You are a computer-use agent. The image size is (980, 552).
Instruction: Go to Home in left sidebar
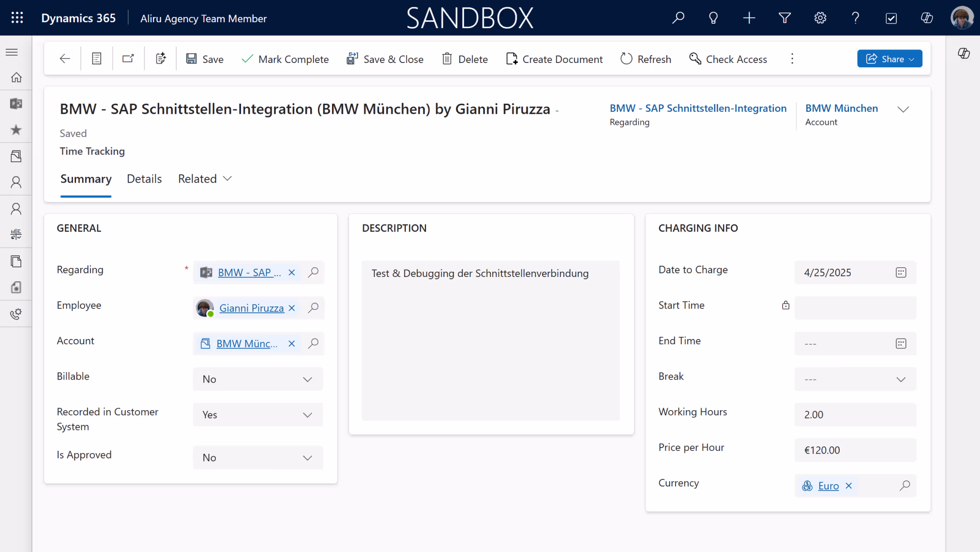pos(16,77)
